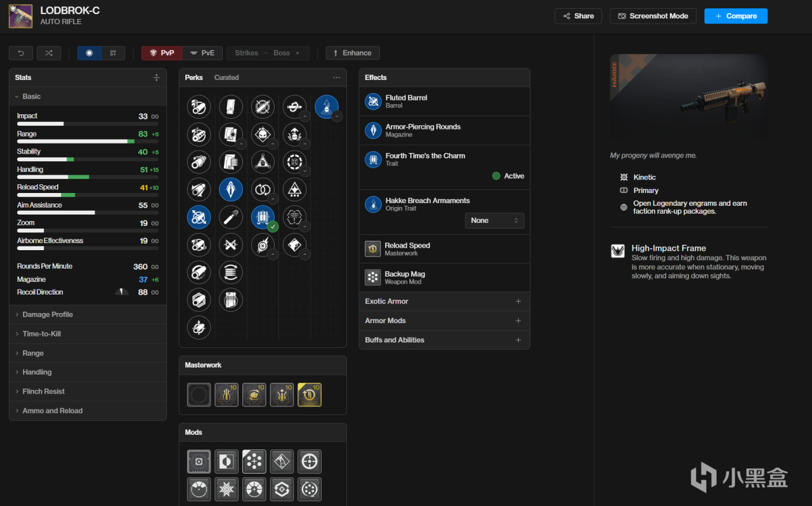Expand the Flinch Resist section
The height and width of the screenshot is (506, 812).
click(x=88, y=392)
